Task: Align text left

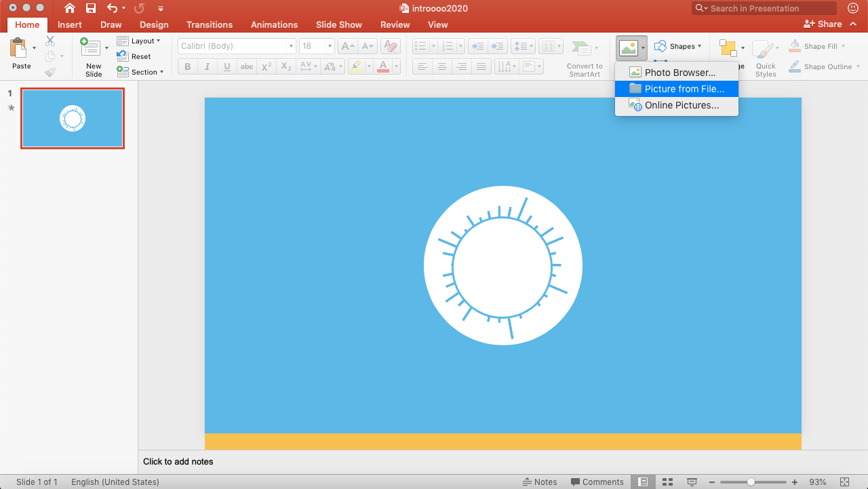Action: point(422,66)
